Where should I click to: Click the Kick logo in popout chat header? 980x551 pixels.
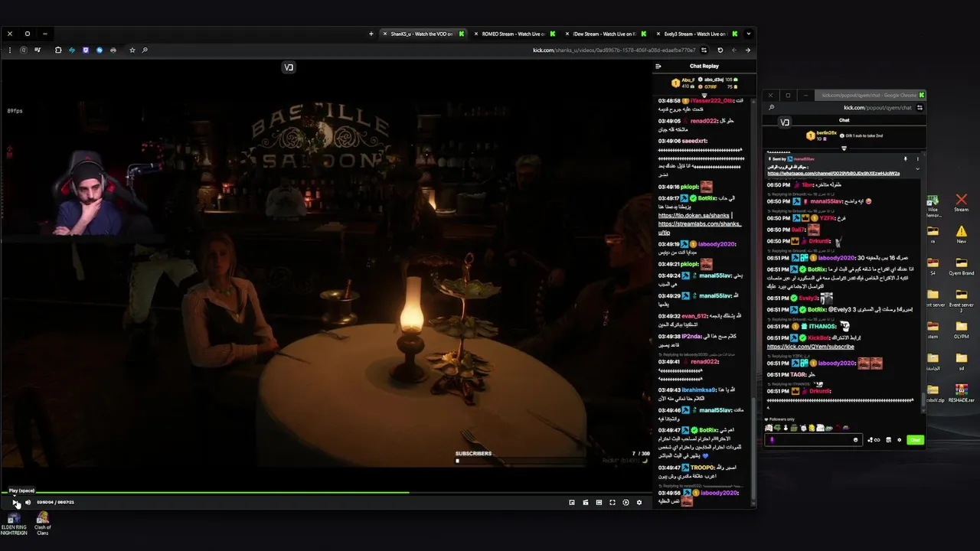(785, 122)
